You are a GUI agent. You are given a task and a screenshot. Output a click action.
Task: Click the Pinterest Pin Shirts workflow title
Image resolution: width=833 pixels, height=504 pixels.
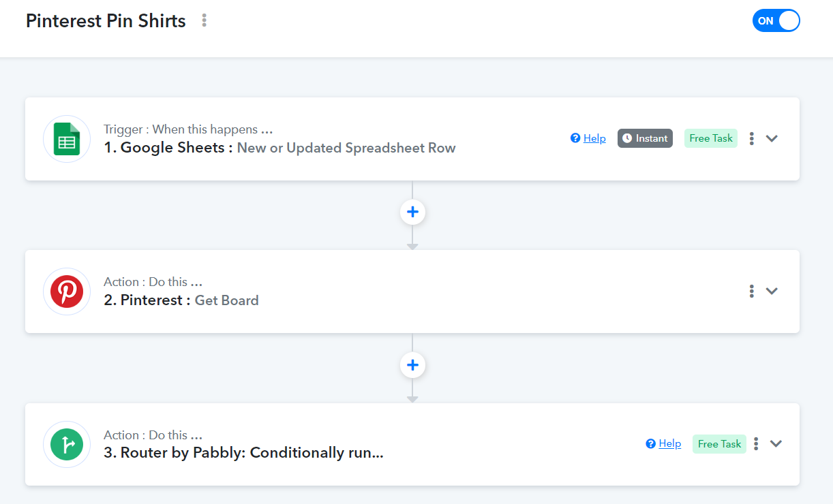point(106,21)
